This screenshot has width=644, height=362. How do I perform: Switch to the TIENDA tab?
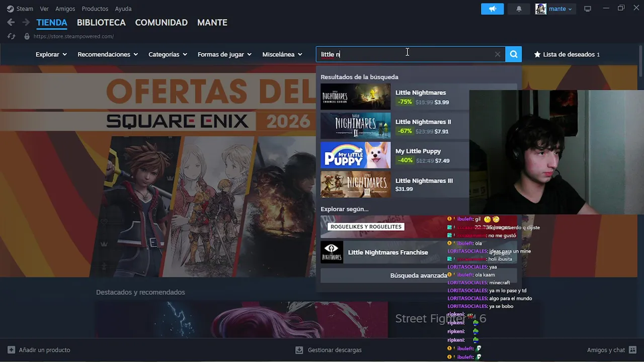(52, 23)
